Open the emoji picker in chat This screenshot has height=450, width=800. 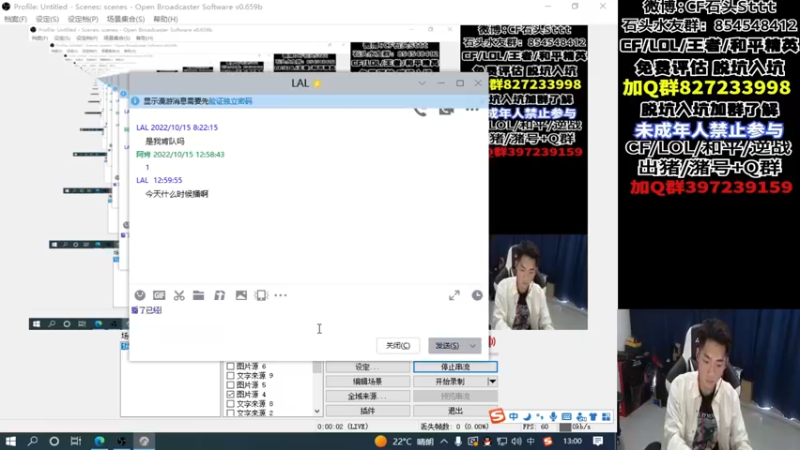click(140, 295)
